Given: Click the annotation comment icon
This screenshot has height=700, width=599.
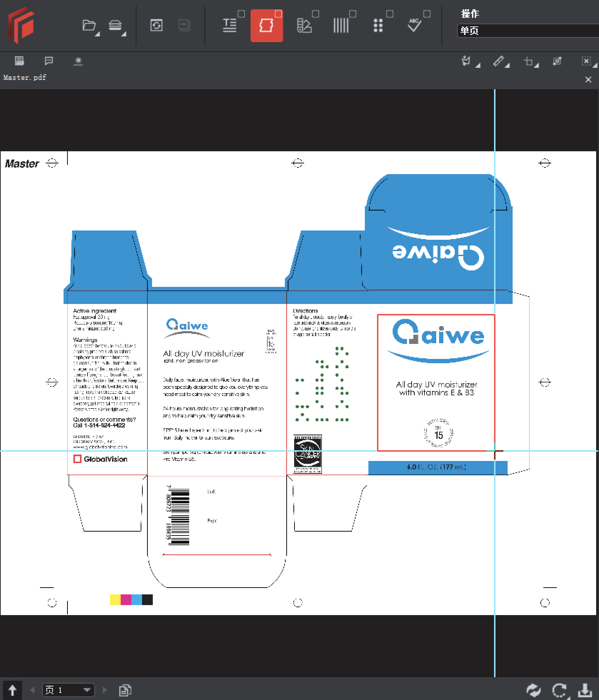Looking at the screenshot, I should [49, 61].
